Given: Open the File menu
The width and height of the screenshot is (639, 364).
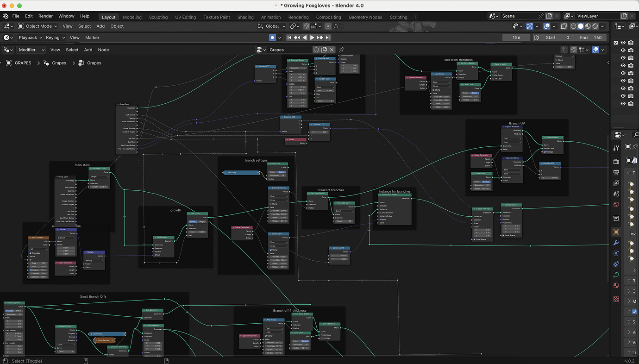Looking at the screenshot, I should (x=16, y=16).
